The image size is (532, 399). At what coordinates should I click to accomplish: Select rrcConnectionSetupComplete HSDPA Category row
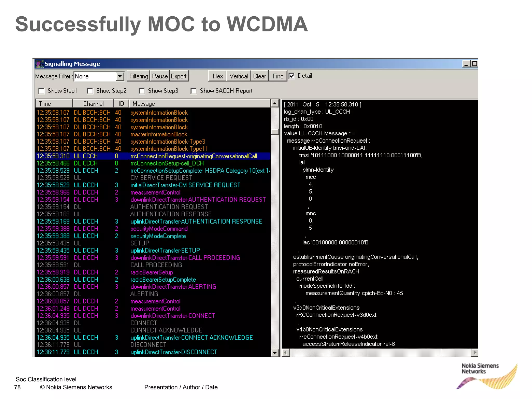pos(153,171)
